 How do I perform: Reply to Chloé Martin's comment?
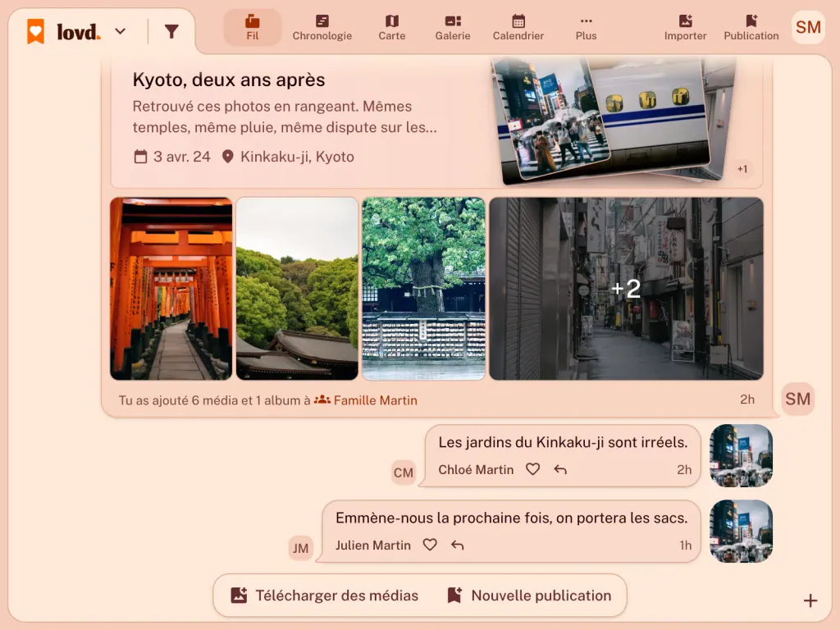point(560,470)
